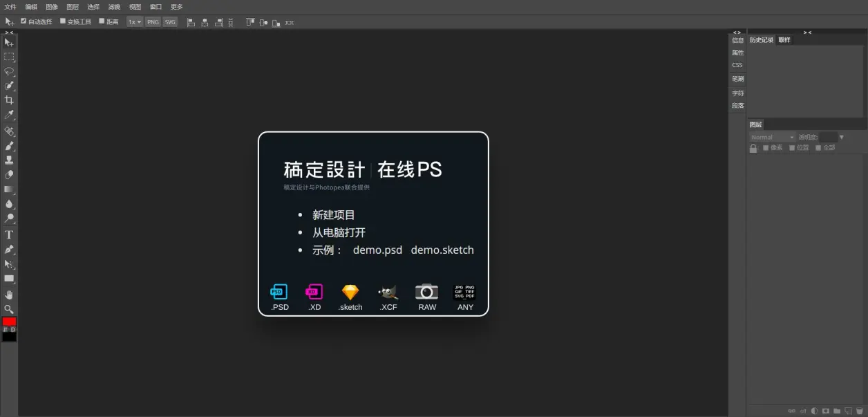Toggle the 自动选择 checkbox
Image resolution: width=868 pixels, height=417 pixels.
point(23,21)
